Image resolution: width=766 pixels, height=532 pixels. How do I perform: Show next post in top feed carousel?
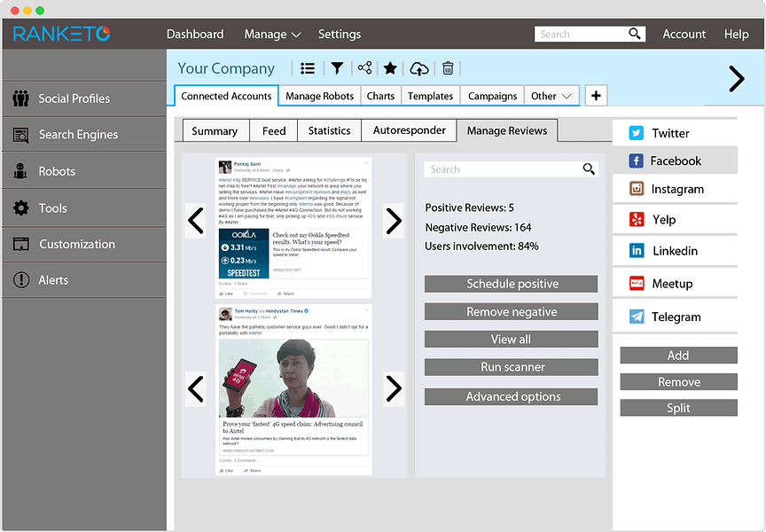pyautogui.click(x=394, y=221)
